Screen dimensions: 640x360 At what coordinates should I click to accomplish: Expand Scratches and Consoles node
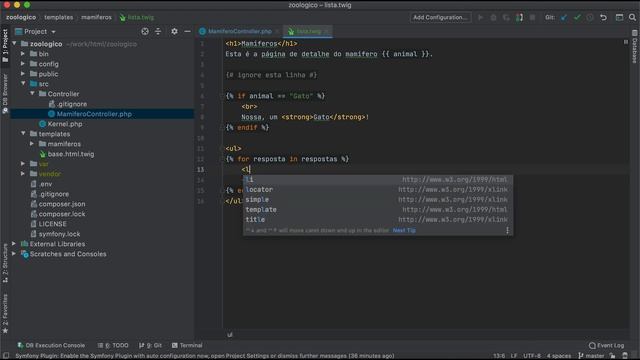coord(14,253)
